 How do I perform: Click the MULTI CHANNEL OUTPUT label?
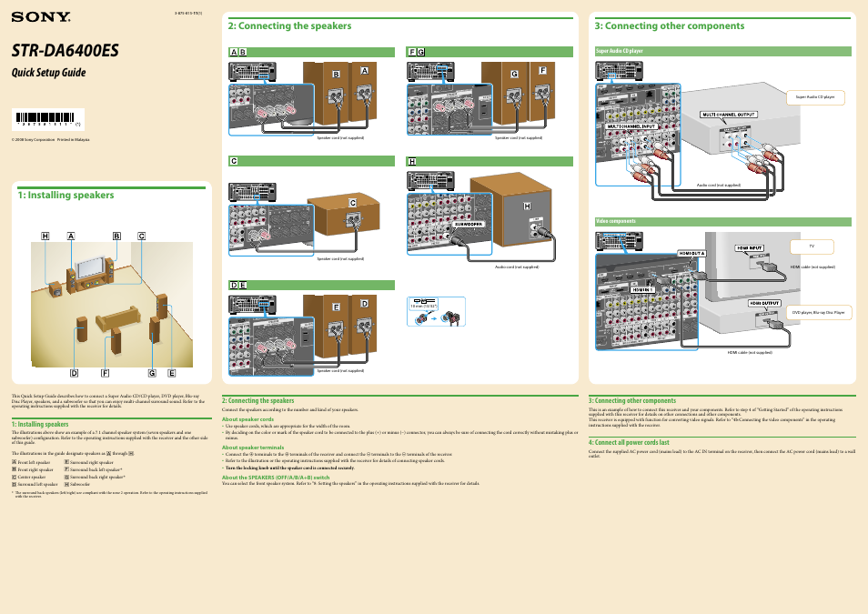click(728, 115)
